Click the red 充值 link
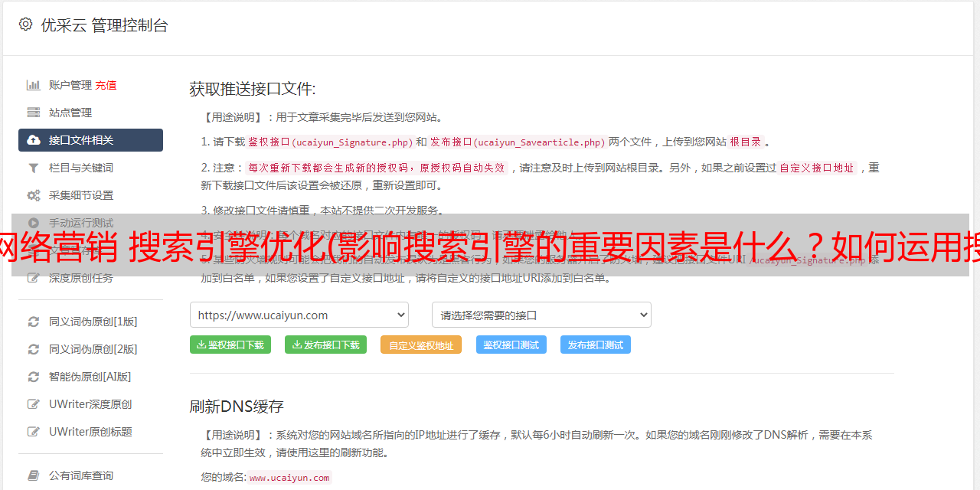Viewport: 980px width, 490px height. click(x=106, y=85)
